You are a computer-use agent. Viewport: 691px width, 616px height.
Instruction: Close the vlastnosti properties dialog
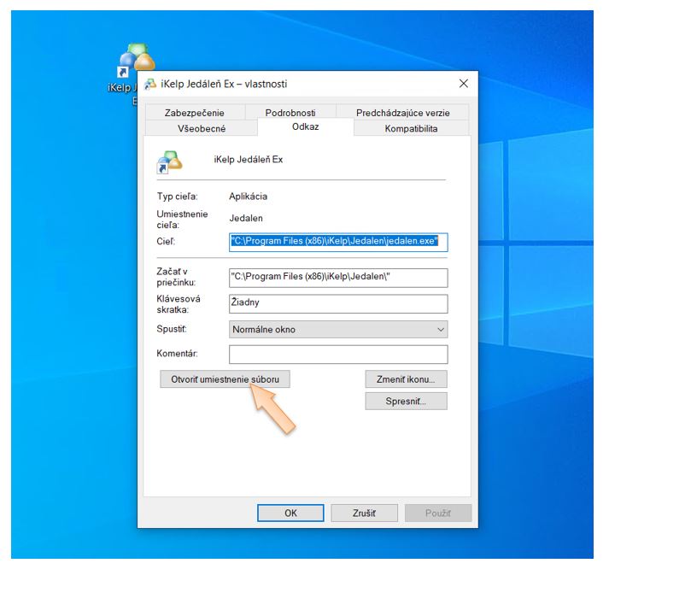[463, 84]
